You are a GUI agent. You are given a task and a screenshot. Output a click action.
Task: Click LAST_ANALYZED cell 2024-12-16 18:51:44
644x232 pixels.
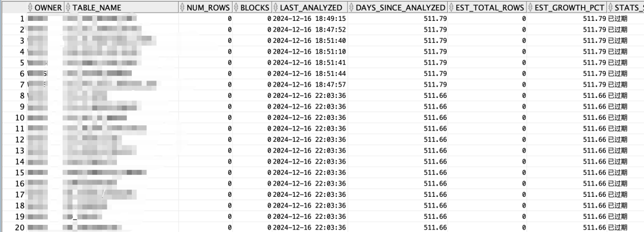point(309,73)
